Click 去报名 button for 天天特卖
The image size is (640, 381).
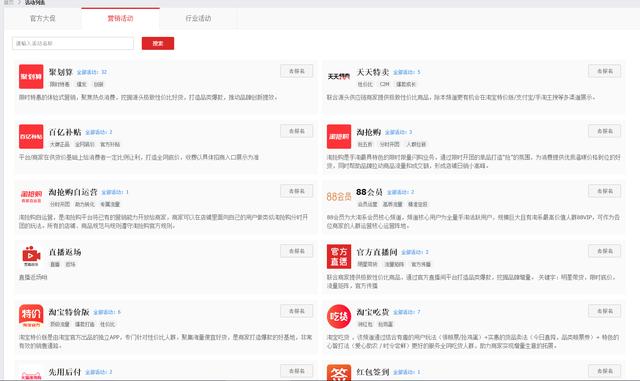click(604, 71)
